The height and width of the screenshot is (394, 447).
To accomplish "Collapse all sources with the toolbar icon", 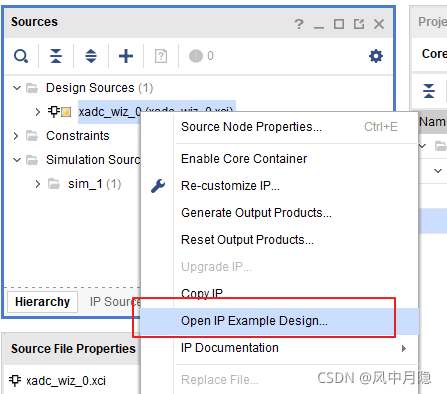I will point(56,56).
